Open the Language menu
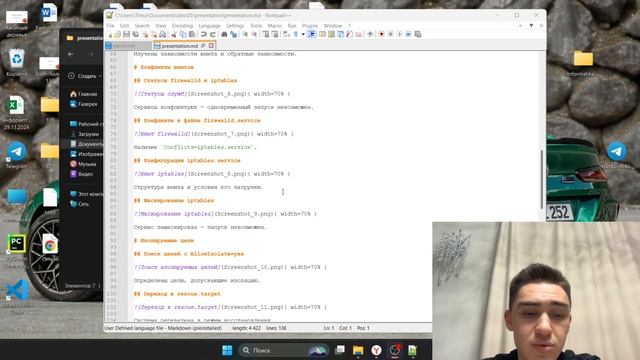The width and height of the screenshot is (640, 360). point(209,26)
